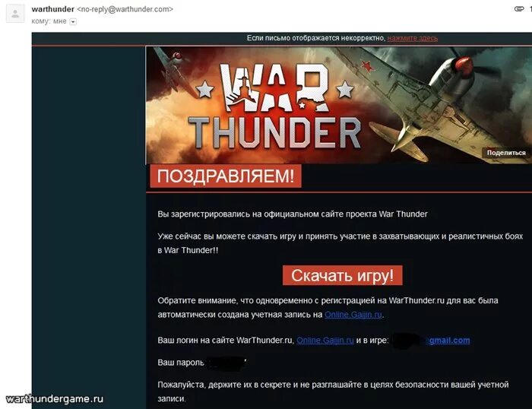Click the Поделиться button on banner
This screenshot has height=409, width=532.
pyautogui.click(x=506, y=153)
